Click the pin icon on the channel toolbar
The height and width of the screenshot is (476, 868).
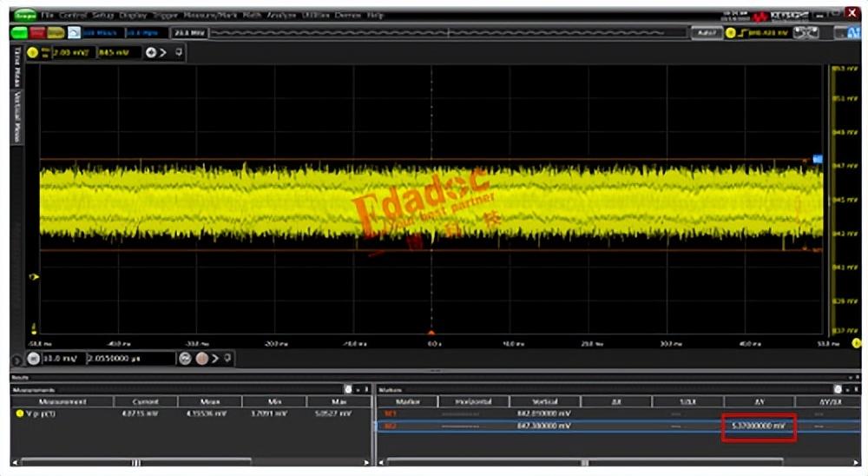point(179,53)
